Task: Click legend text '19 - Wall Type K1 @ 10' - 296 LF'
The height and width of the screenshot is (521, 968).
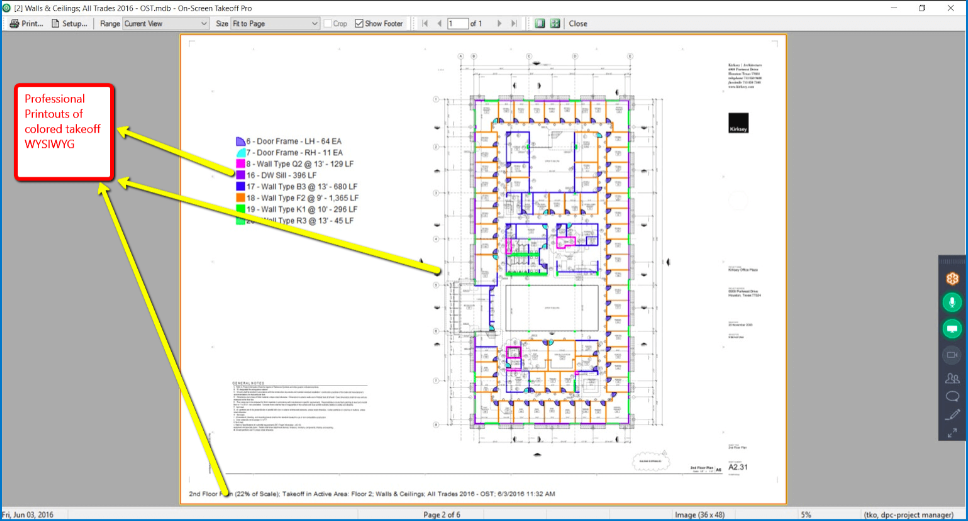Action: (302, 209)
